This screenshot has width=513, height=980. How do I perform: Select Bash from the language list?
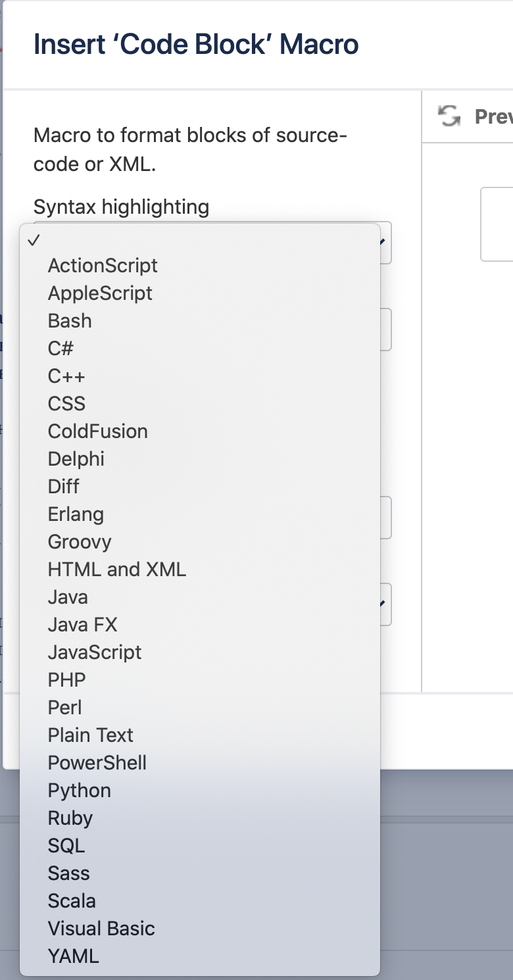click(x=69, y=320)
